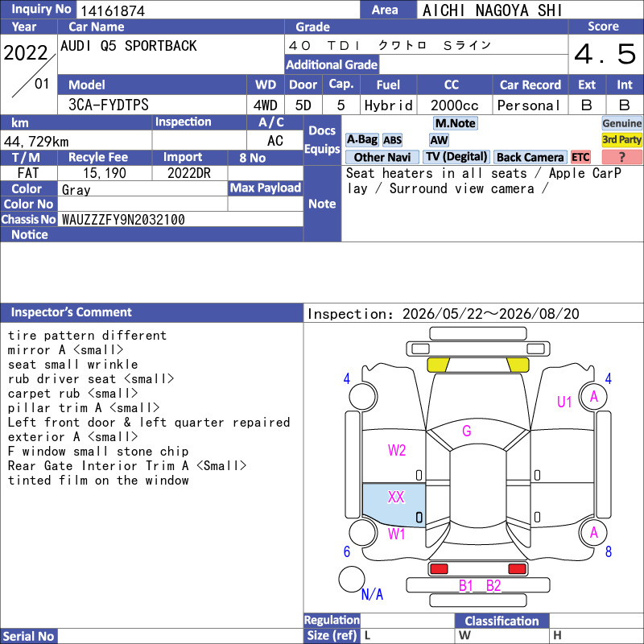Click the G windshield mark
644x644 pixels.
(467, 431)
